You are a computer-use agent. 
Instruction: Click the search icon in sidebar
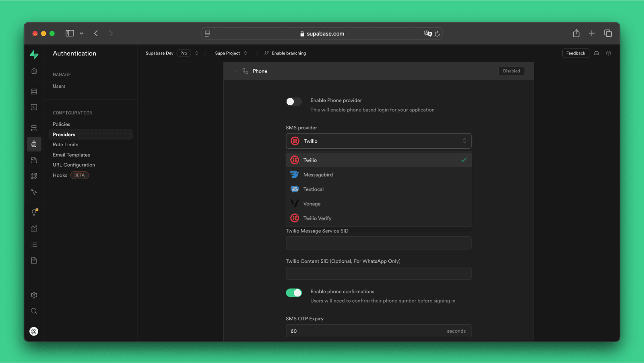pos(34,311)
